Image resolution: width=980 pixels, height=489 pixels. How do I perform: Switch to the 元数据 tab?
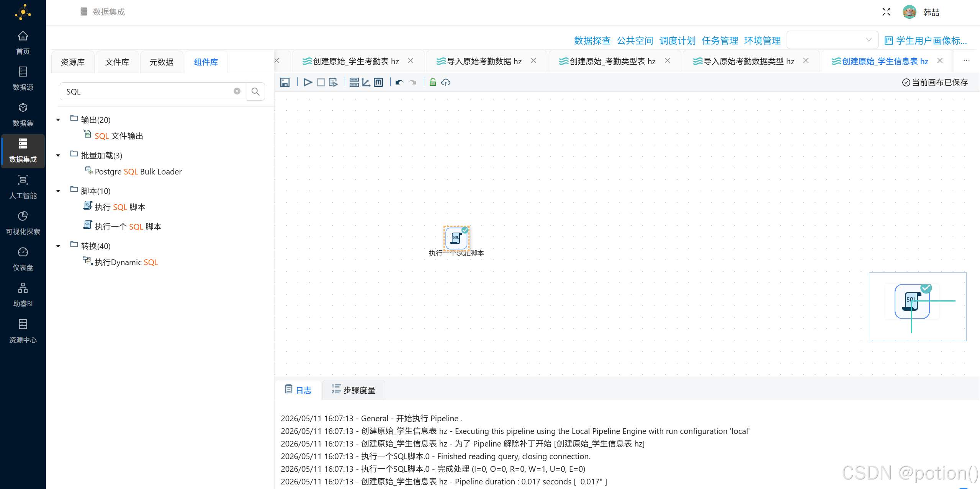coord(162,62)
